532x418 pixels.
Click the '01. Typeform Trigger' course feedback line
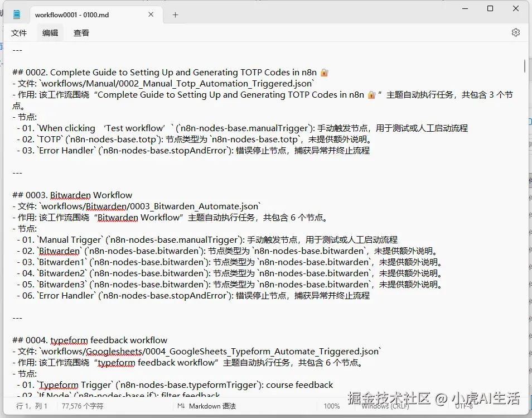(175, 385)
